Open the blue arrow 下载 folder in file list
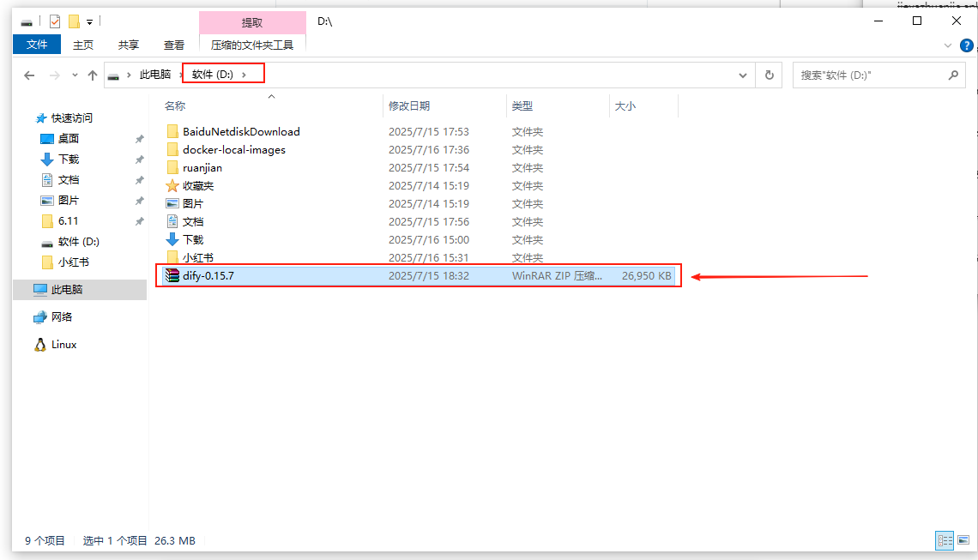The image size is (978, 560). 192,240
